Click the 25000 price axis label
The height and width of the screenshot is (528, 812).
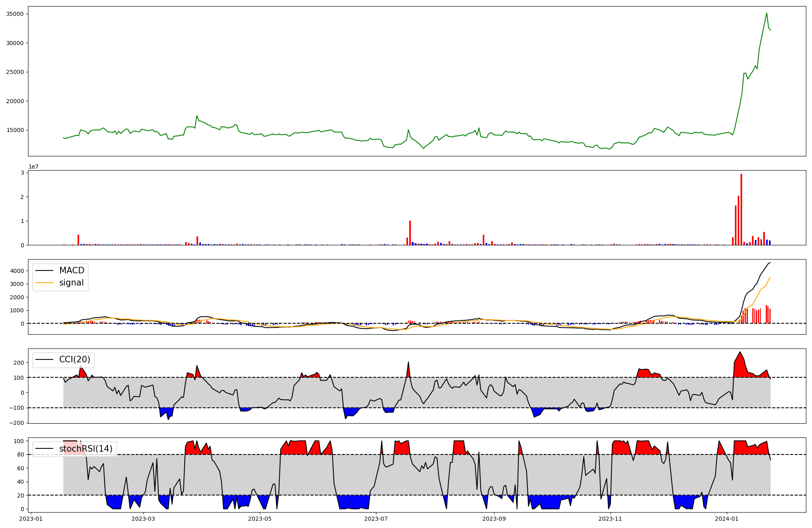coord(15,72)
